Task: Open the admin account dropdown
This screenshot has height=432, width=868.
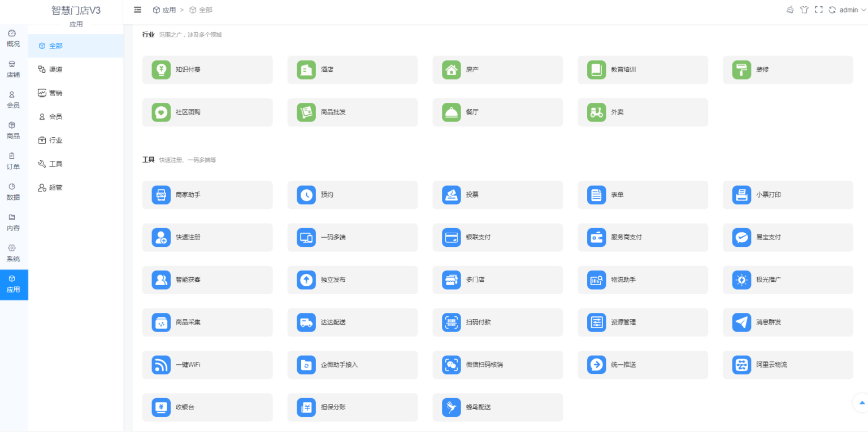Action: point(849,10)
